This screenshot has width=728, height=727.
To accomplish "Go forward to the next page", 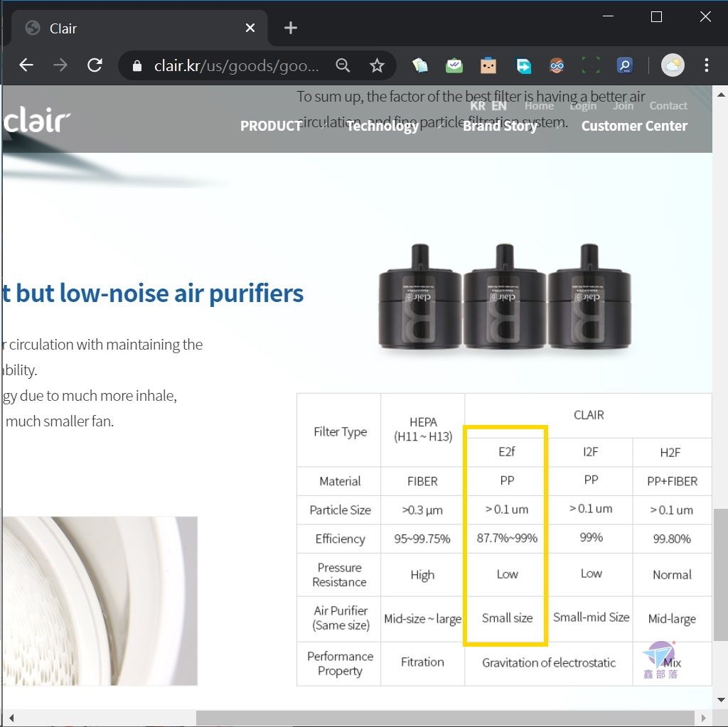I will point(60,65).
